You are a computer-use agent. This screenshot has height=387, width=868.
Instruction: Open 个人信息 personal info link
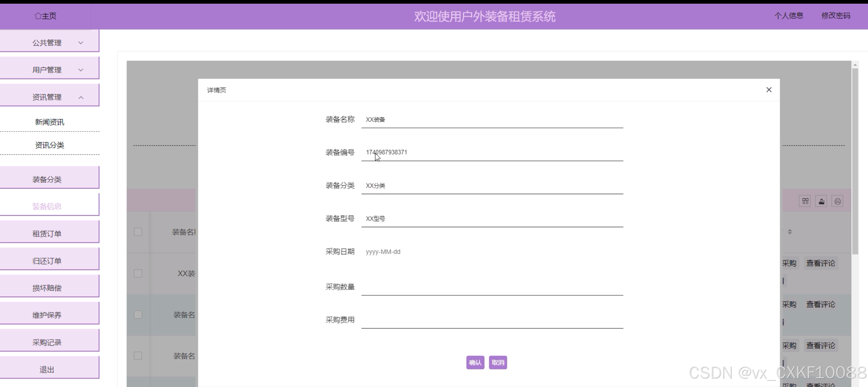click(789, 16)
